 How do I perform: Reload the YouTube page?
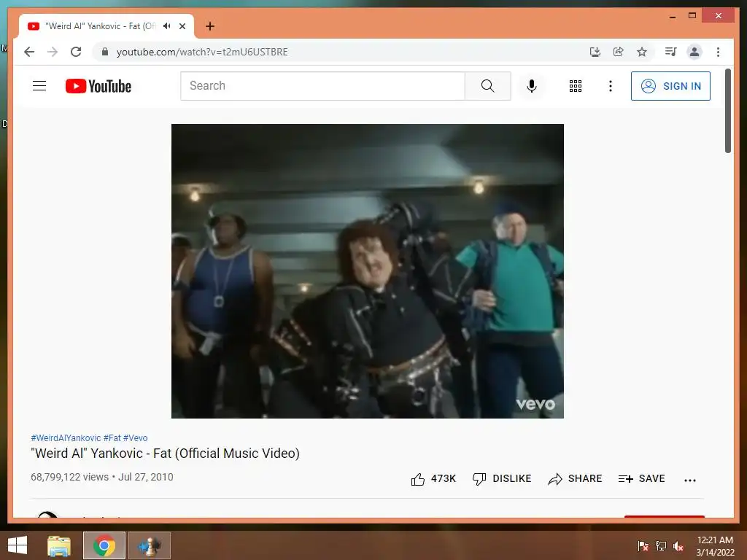click(x=76, y=52)
